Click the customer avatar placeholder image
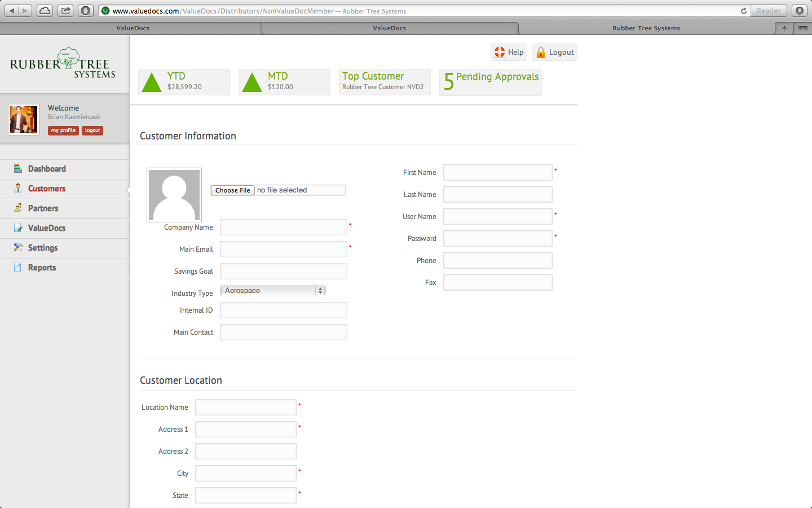The image size is (812, 508). pos(174,195)
